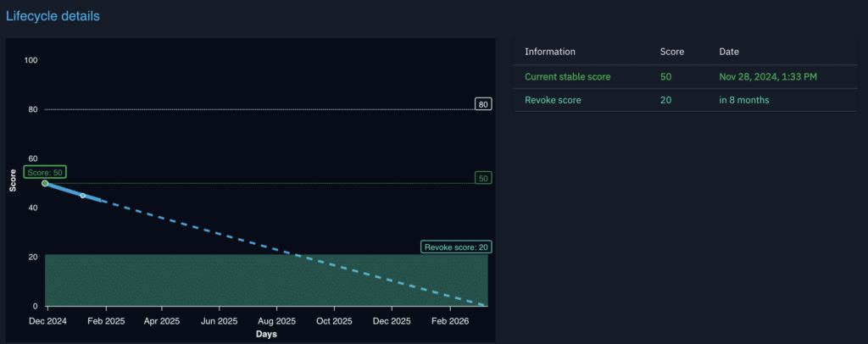Click the small white point on the solid blue line

(82, 196)
